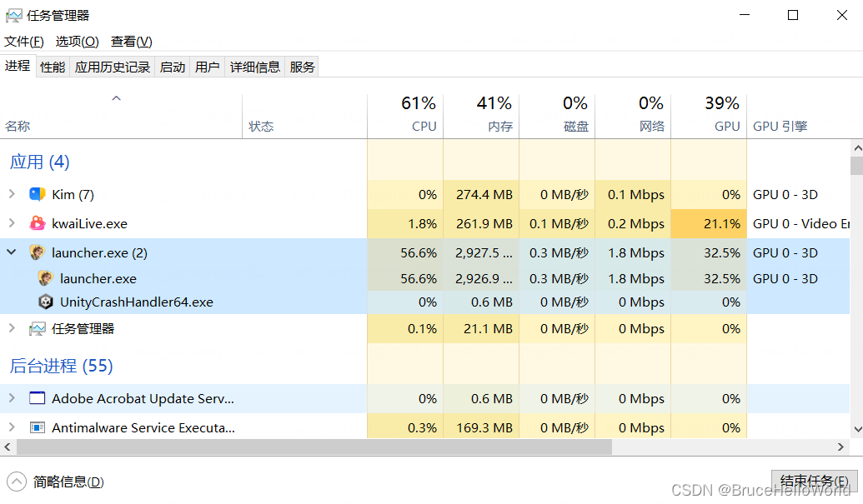Click the 简略信息 circular arrow icon
The image size is (863, 504).
click(17, 482)
